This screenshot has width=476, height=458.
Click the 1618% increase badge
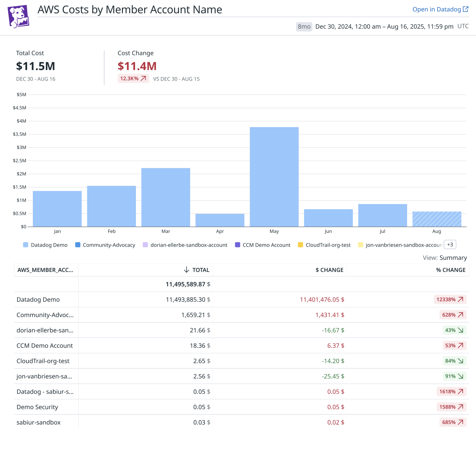click(452, 392)
